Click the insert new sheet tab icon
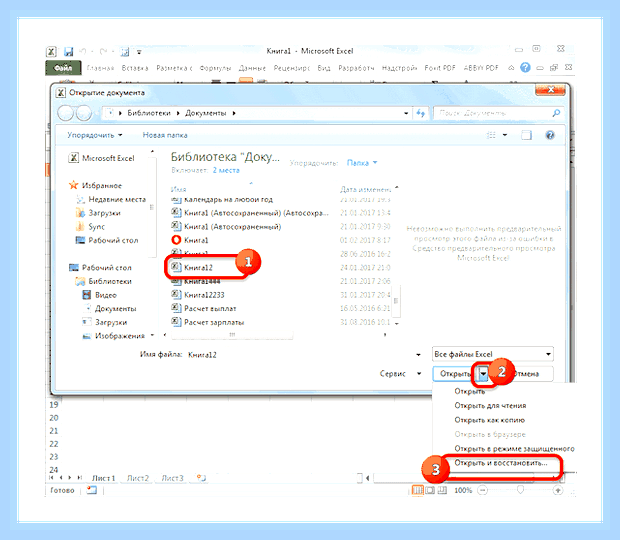Image resolution: width=620 pixels, height=540 pixels. [201, 478]
